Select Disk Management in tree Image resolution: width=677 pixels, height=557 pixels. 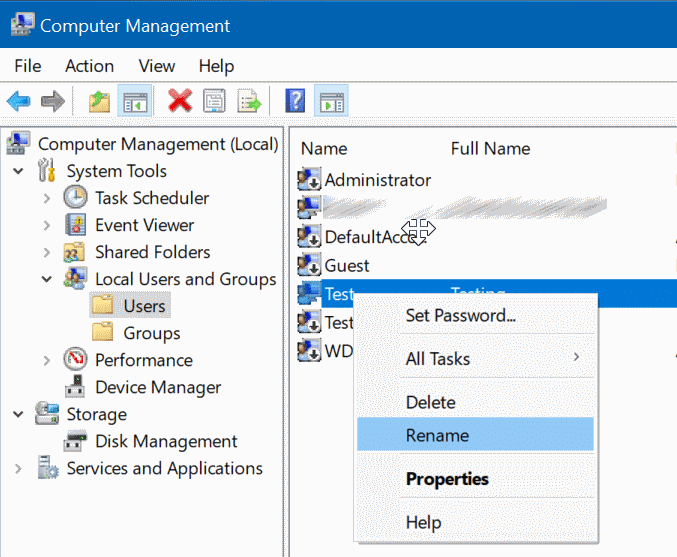[166, 441]
